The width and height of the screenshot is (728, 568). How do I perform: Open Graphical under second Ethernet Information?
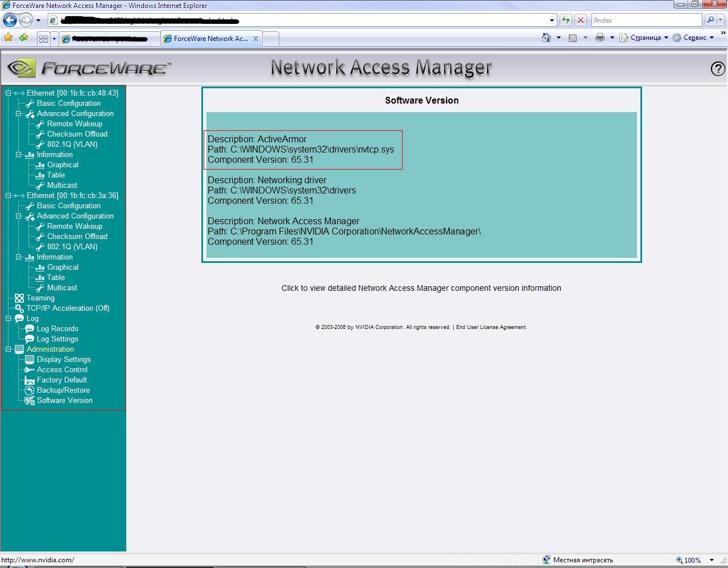tap(63, 267)
